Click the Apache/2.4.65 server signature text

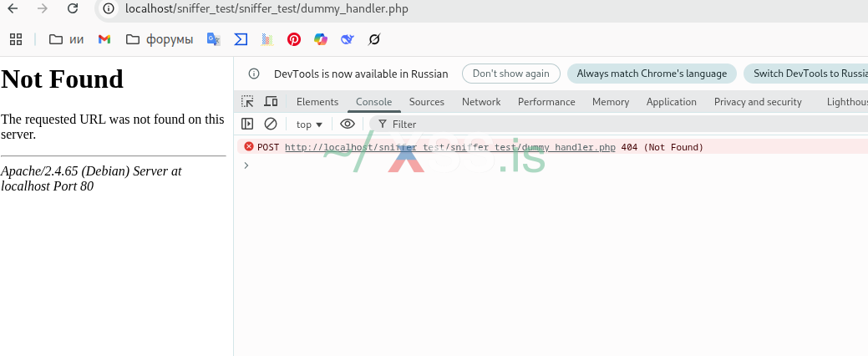[91, 178]
